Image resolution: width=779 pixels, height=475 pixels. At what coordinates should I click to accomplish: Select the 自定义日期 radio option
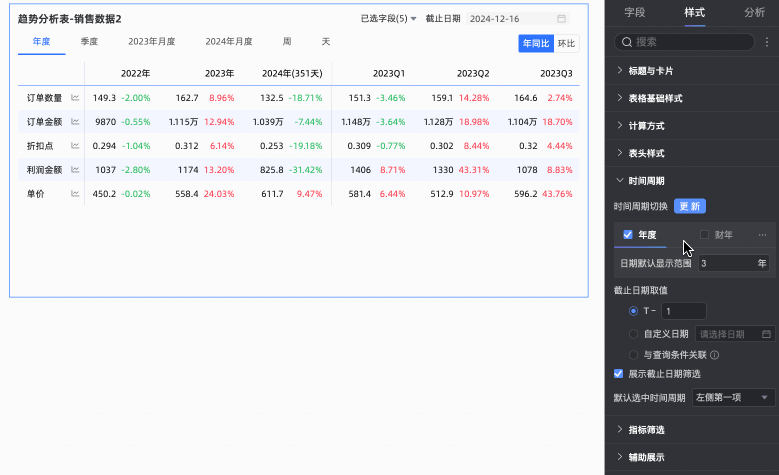click(x=633, y=334)
